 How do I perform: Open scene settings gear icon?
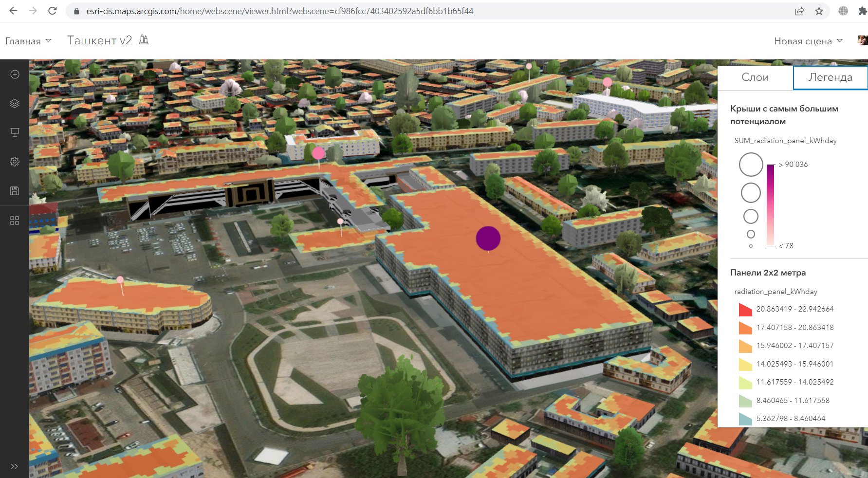click(15, 162)
